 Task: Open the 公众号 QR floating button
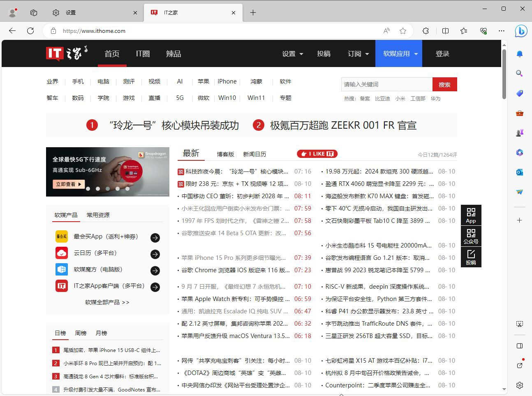(x=471, y=236)
